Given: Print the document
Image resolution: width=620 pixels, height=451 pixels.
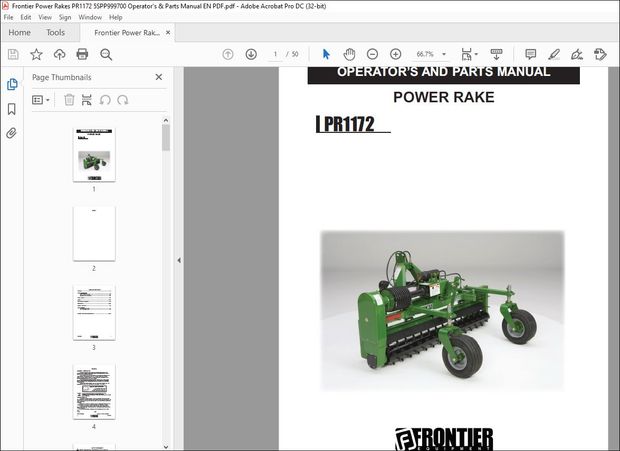Looking at the screenshot, I should click(82, 54).
